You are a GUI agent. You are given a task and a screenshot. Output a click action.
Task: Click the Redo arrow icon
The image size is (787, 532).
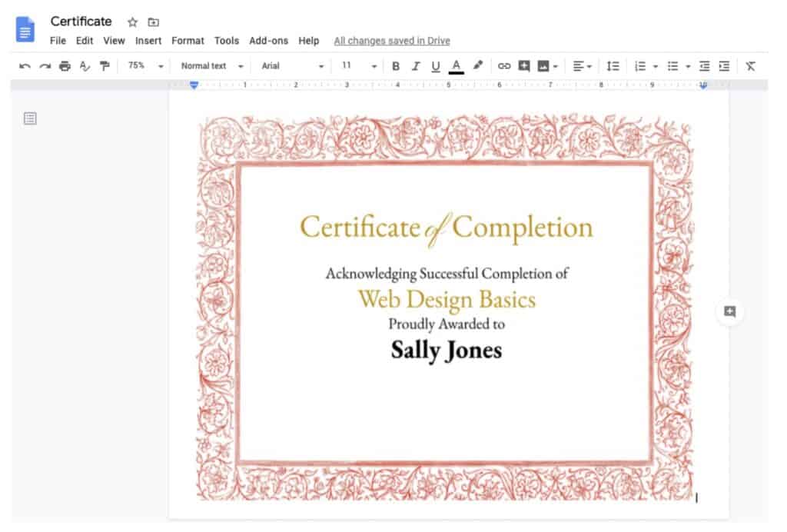point(45,66)
